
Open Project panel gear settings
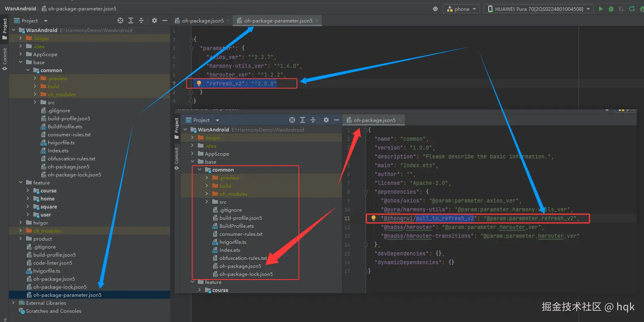154,20
